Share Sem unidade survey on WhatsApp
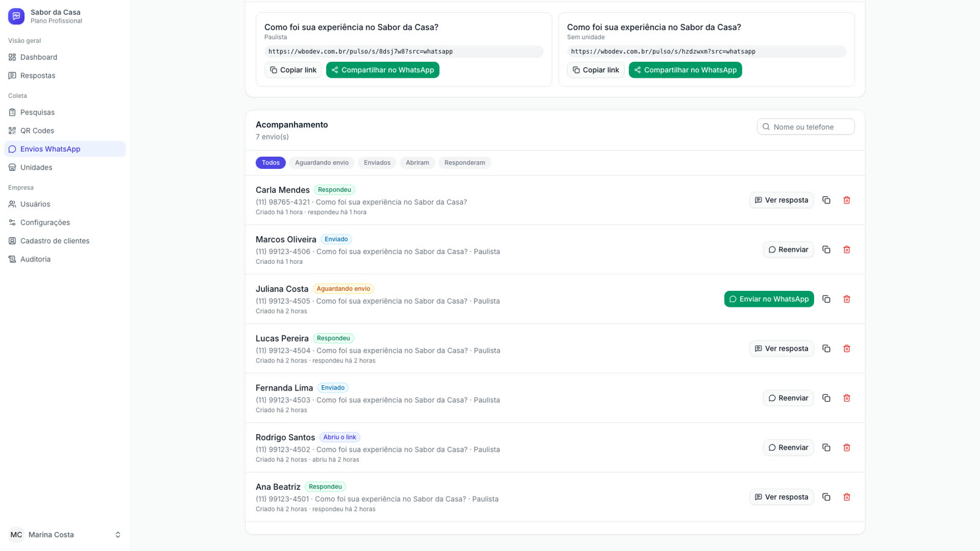 point(685,70)
